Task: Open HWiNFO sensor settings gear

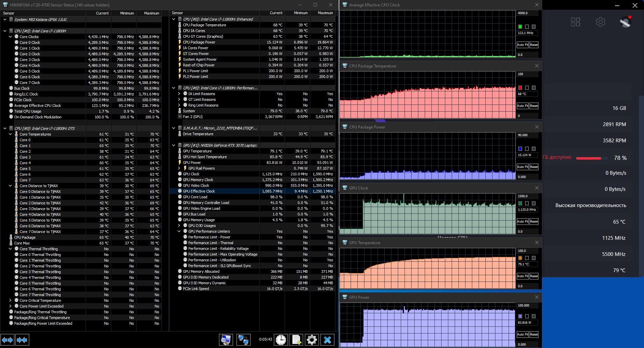Action: 312,340
